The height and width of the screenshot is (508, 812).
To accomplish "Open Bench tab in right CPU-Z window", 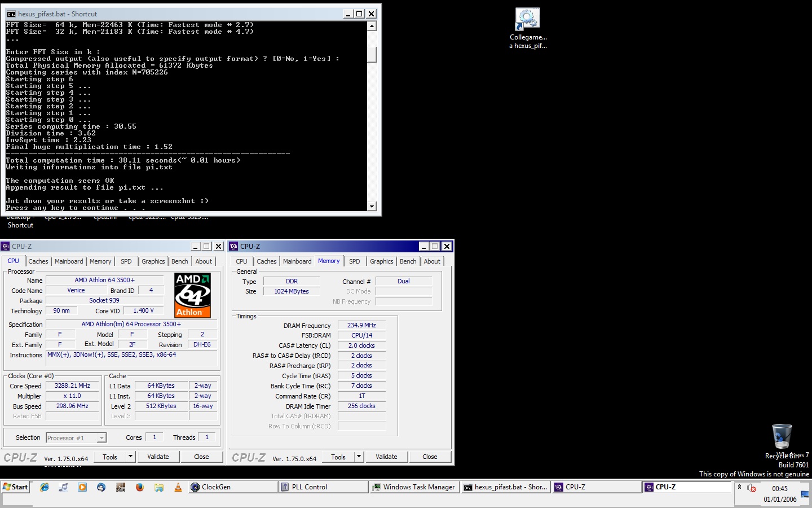I will (x=408, y=261).
